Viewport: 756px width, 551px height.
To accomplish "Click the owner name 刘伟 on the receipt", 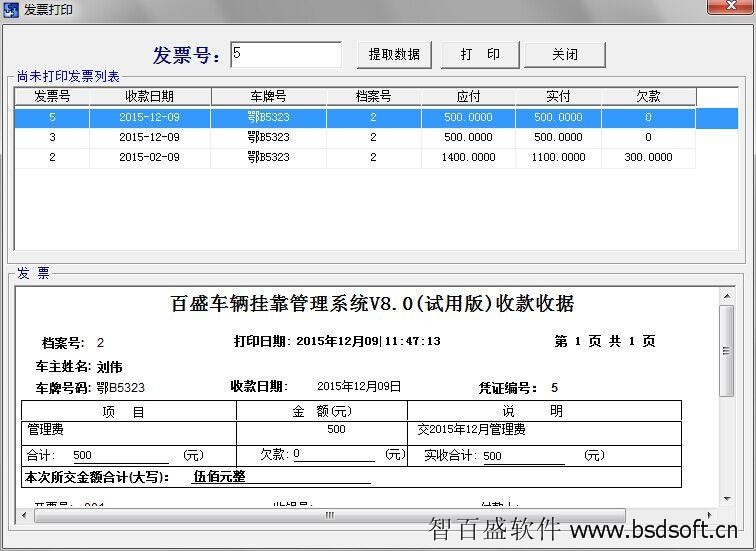I will pos(109,367).
